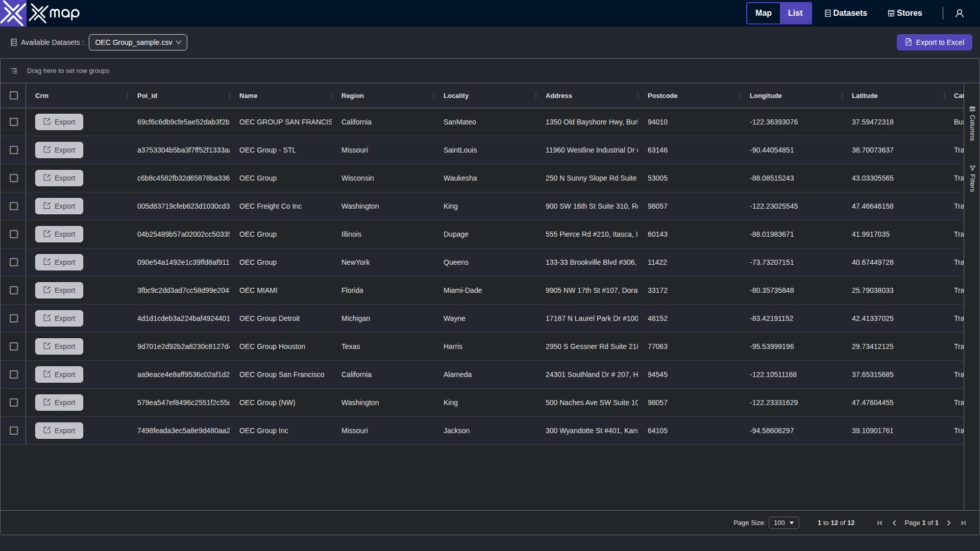Open the user profile icon
Viewport: 980px width, 551px height.
(x=960, y=13)
